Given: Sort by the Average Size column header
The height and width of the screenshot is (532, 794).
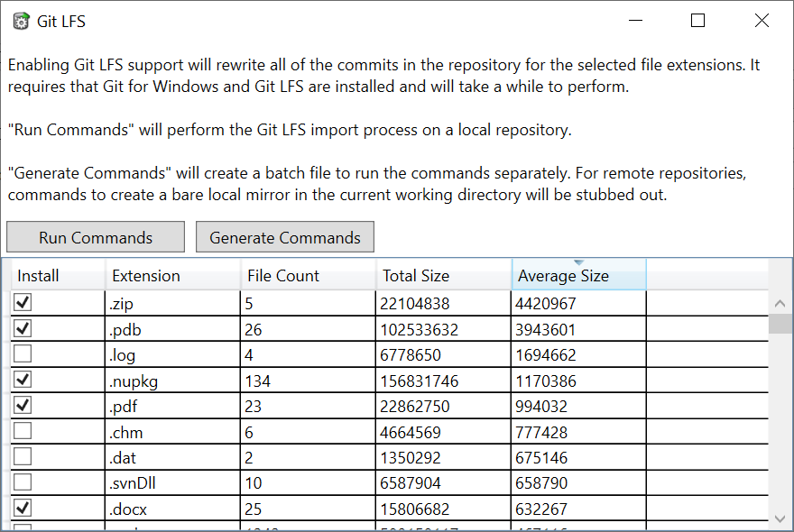Looking at the screenshot, I should [x=578, y=275].
